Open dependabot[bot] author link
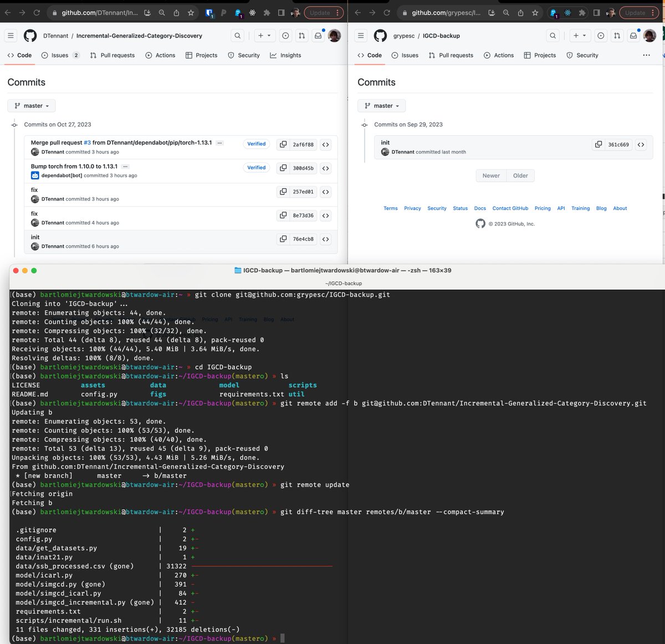This screenshot has height=644, width=665. coord(62,176)
